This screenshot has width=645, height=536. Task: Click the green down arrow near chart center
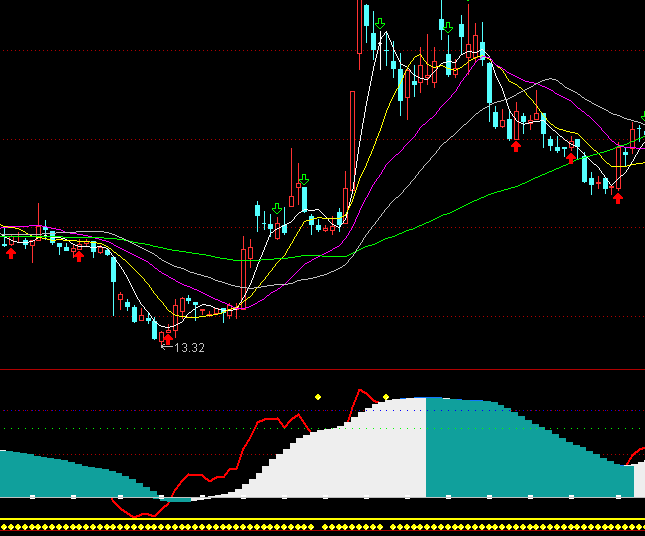(303, 180)
